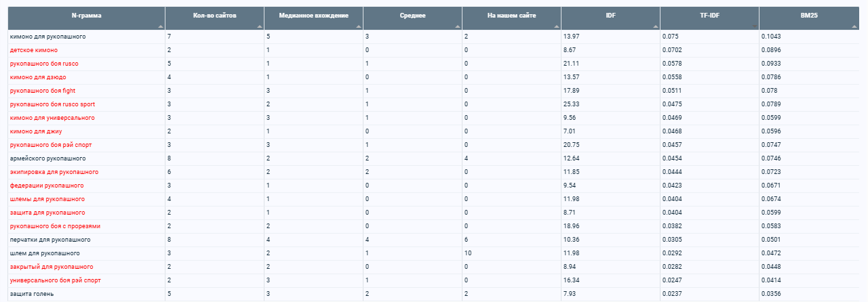Click red phrase 'экипировка для рукопашного'
This screenshot has height=302, width=868.
point(54,172)
